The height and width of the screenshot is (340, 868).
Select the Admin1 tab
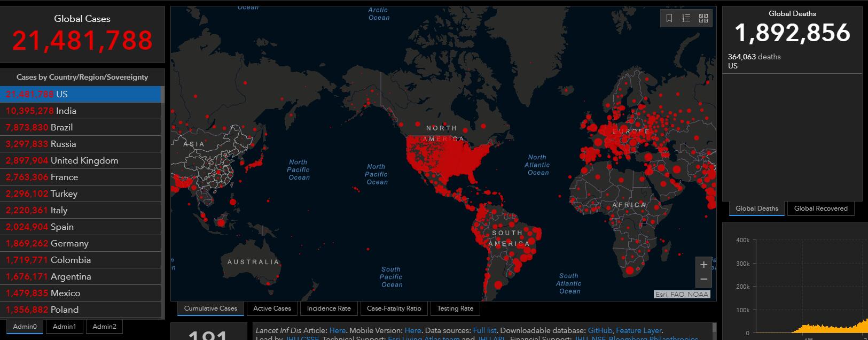tap(64, 327)
